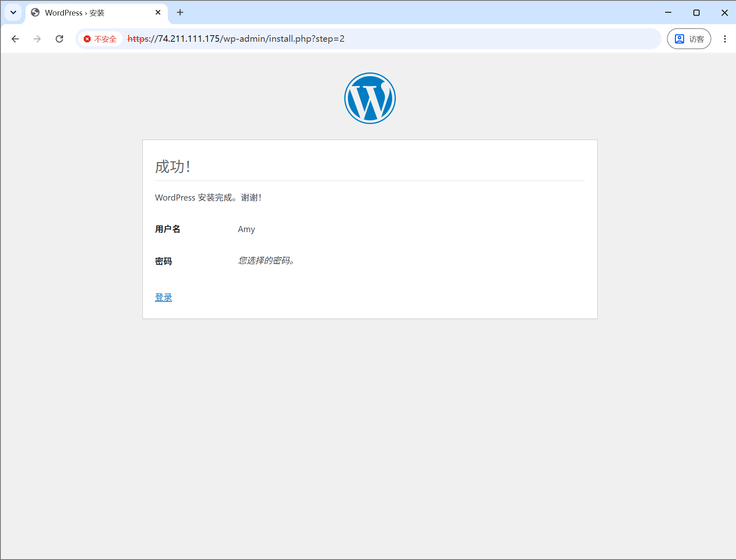Click the browser back arrow
Viewport: 736px width, 560px height.
click(x=15, y=39)
